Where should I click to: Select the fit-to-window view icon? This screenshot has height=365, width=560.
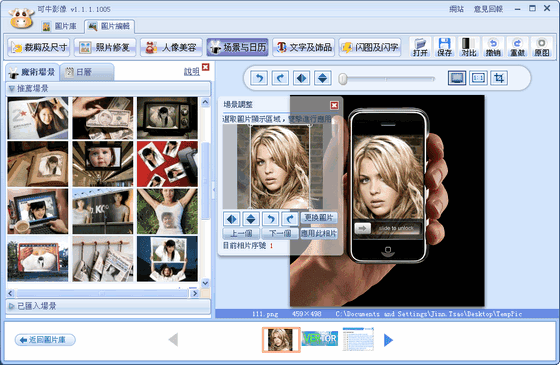pyautogui.click(x=457, y=78)
